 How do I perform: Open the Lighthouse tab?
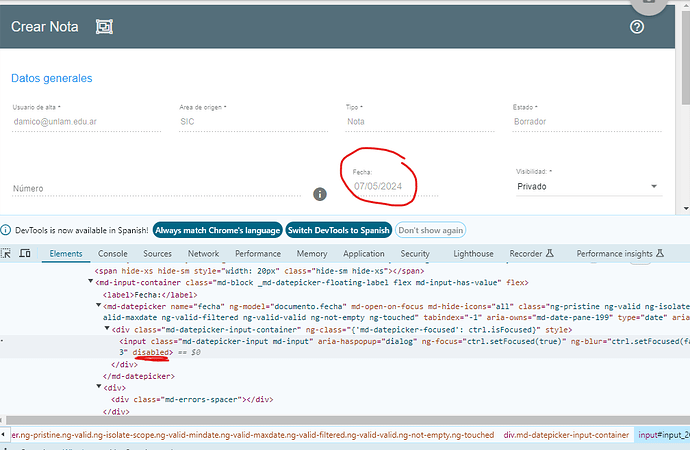pyautogui.click(x=473, y=254)
